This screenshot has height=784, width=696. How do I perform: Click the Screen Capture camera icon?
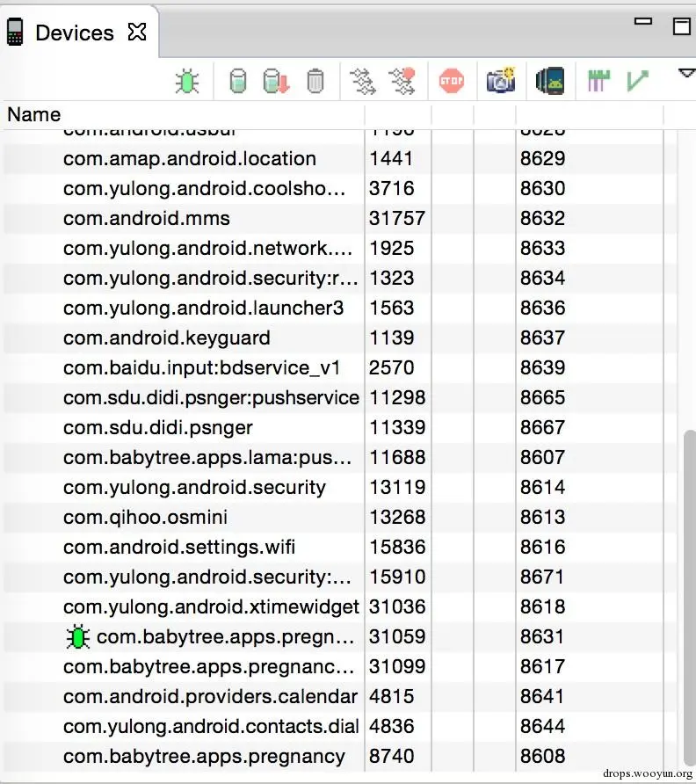click(x=501, y=80)
